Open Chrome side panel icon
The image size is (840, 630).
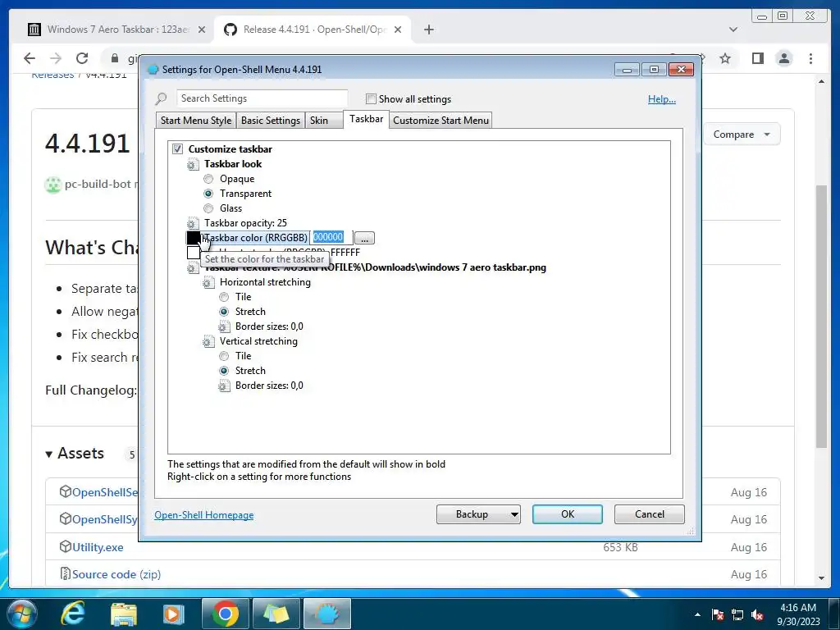pos(757,58)
